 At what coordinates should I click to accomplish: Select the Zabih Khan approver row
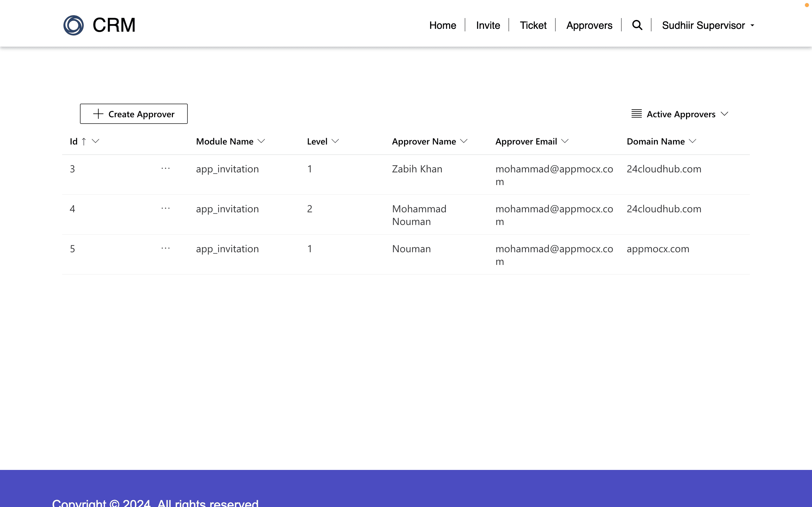[417, 169]
